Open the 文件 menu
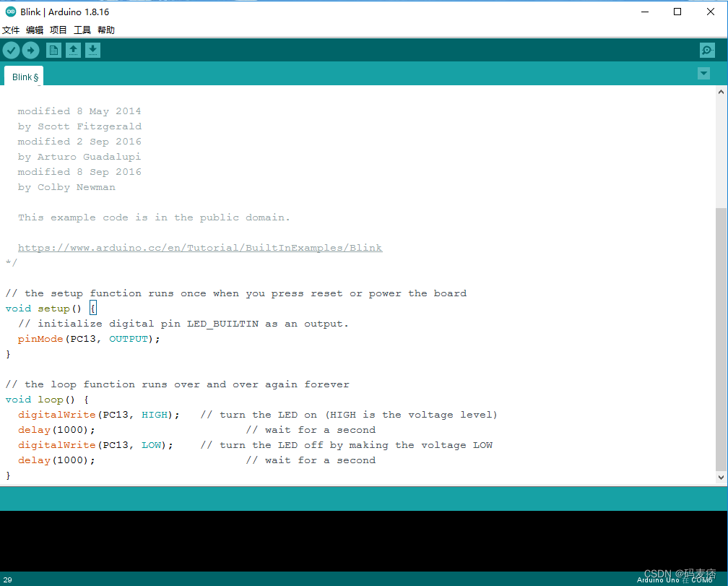Image resolution: width=728 pixels, height=586 pixels. click(12, 30)
